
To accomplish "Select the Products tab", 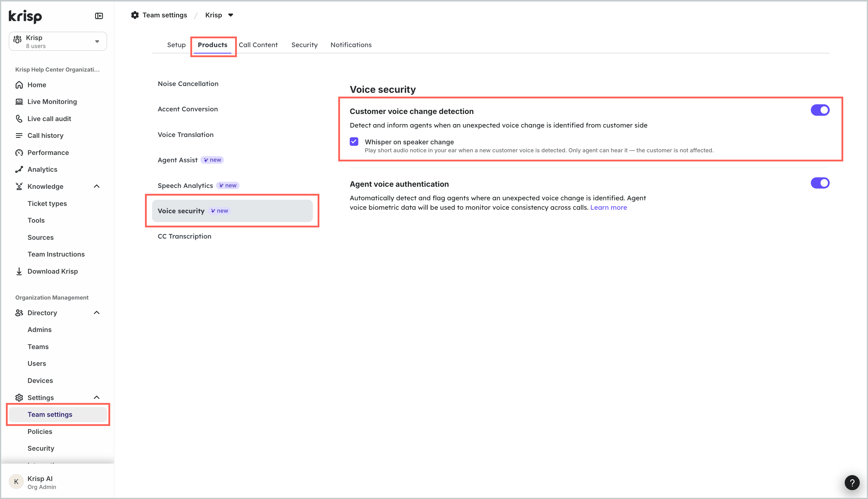I will [212, 45].
